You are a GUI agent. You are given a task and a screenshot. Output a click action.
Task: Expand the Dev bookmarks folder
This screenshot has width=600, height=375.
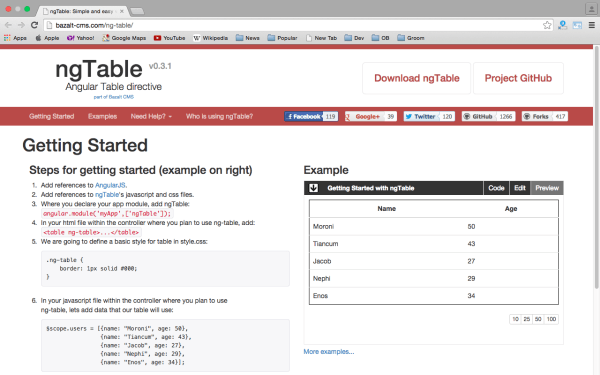354,38
